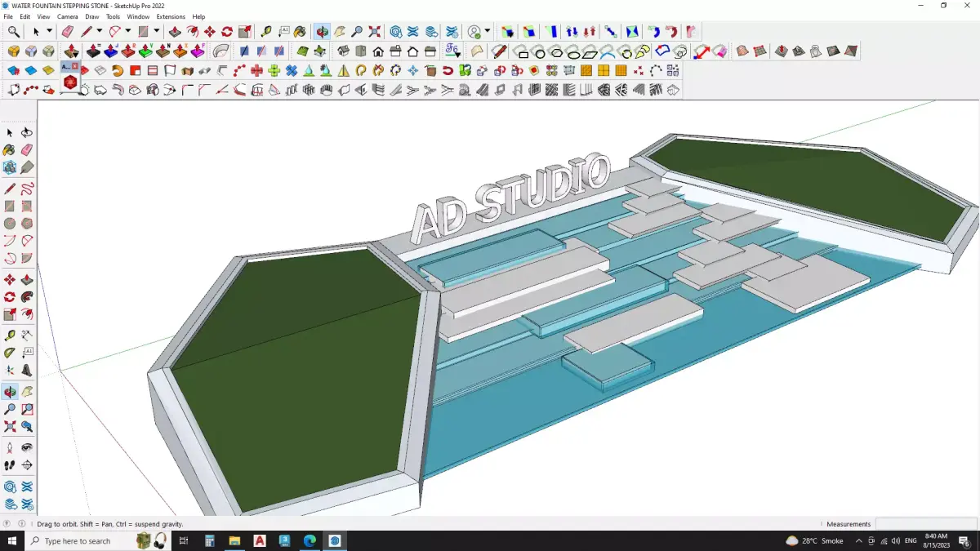
Task: Select the Rotate tool in top toolbar
Action: 227,32
